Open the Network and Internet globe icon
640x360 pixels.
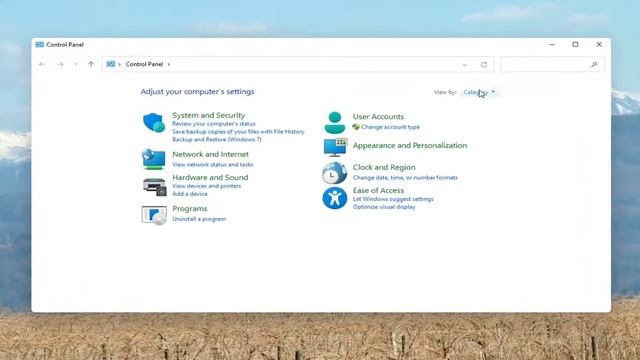(x=154, y=159)
